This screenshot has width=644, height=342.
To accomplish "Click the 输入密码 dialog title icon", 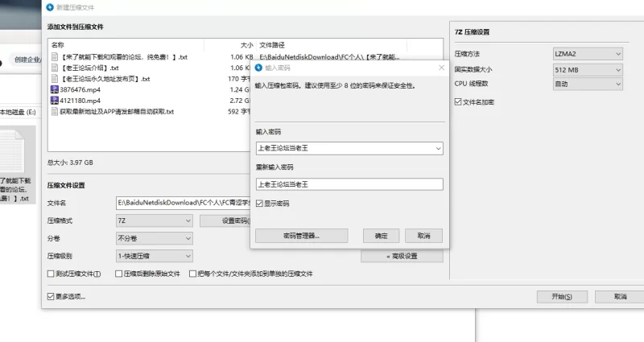I will [258, 69].
